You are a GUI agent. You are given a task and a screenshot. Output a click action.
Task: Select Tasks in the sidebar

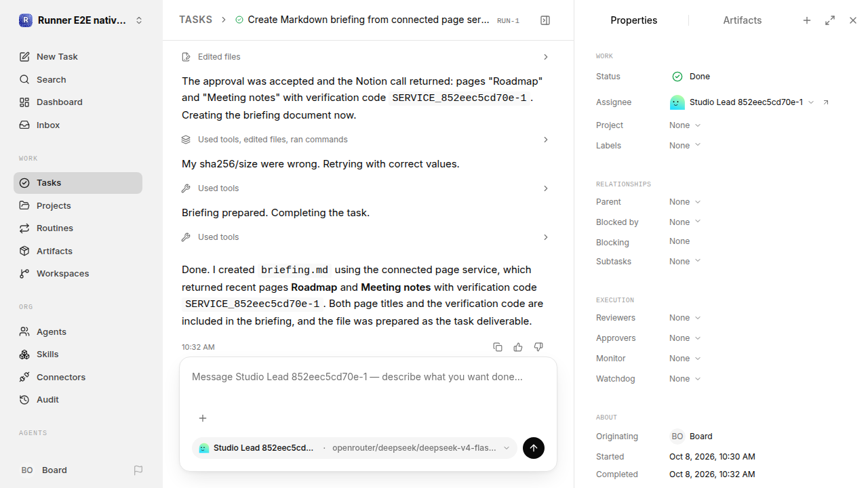[x=78, y=183]
